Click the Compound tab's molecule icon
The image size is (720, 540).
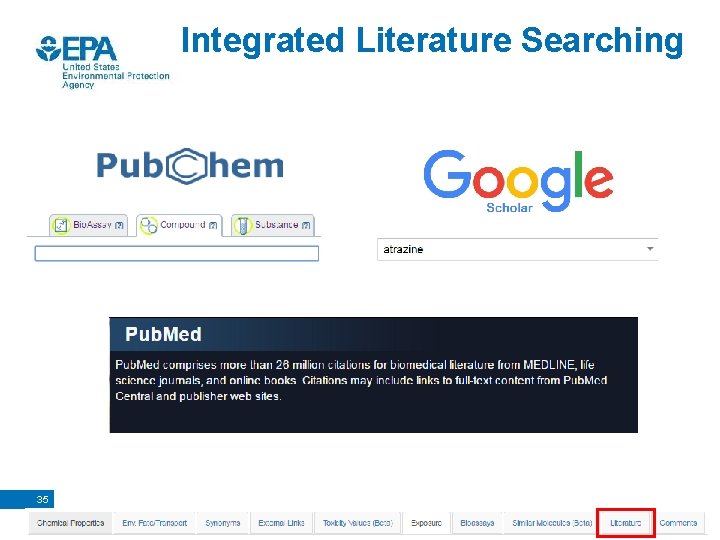pyautogui.click(x=148, y=225)
